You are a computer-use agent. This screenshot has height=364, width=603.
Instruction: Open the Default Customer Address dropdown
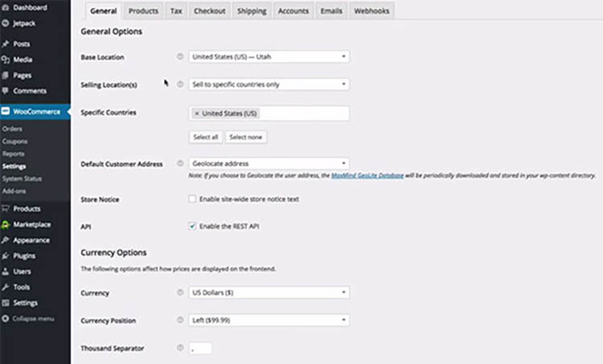coord(269,163)
